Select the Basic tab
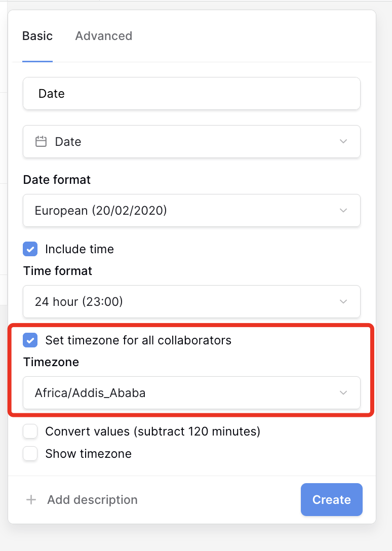 pyautogui.click(x=37, y=36)
